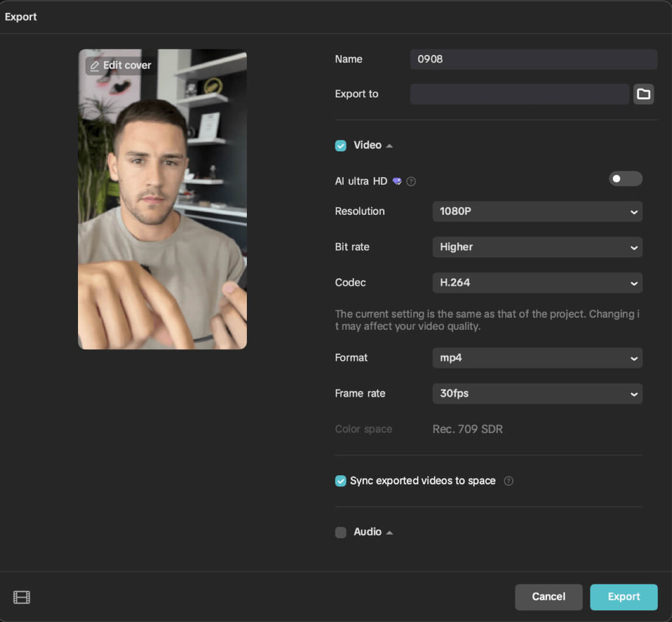Screen dimensions: 672x622
Task: Click the folder icon to browse export location
Action: (643, 94)
